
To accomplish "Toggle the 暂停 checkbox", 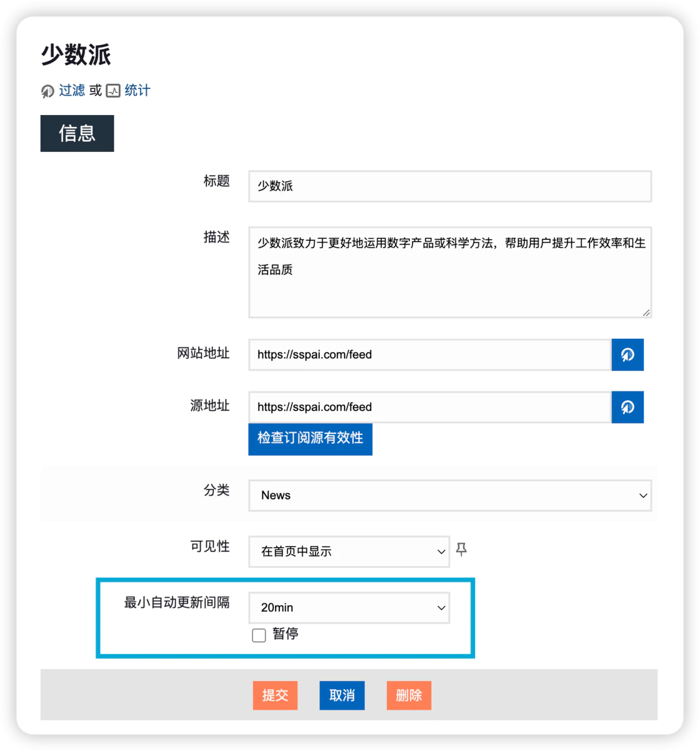I will [x=259, y=635].
